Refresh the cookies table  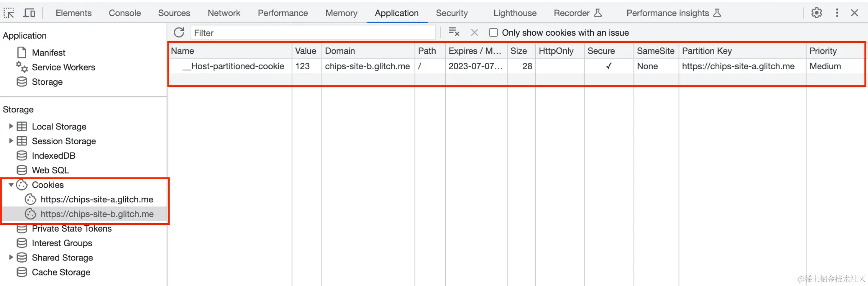(x=179, y=33)
